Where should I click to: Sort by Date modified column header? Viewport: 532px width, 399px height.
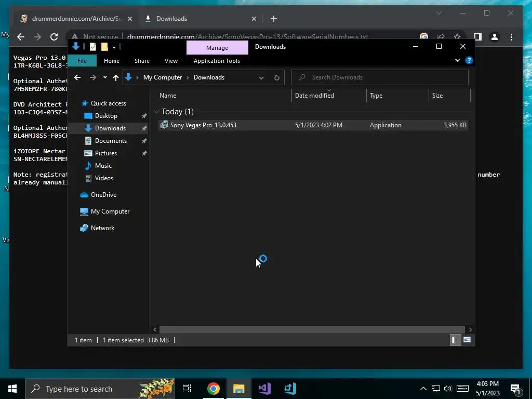point(329,96)
